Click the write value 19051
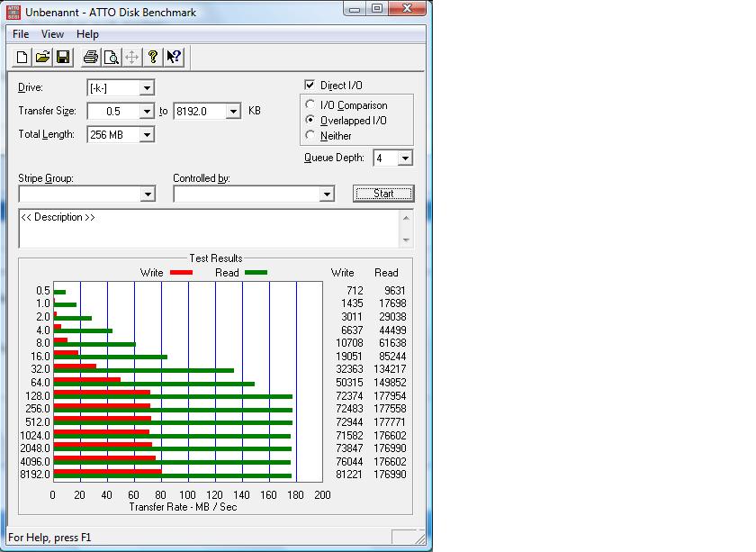756x552 pixels. click(x=349, y=356)
